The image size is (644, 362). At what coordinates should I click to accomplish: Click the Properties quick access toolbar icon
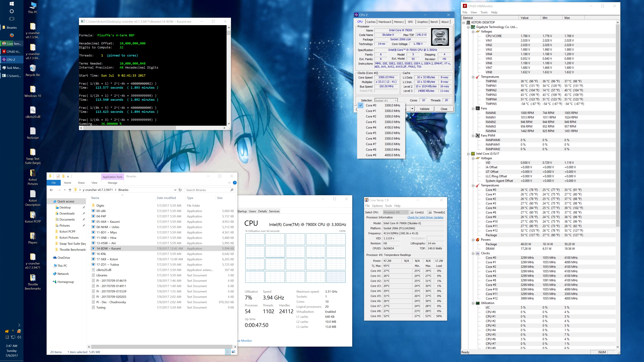click(58, 176)
